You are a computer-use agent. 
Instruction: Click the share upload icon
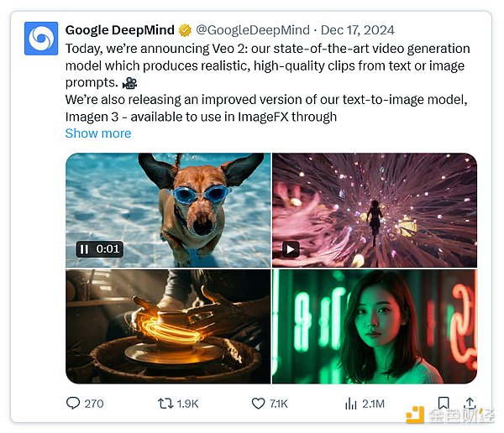coord(470,404)
